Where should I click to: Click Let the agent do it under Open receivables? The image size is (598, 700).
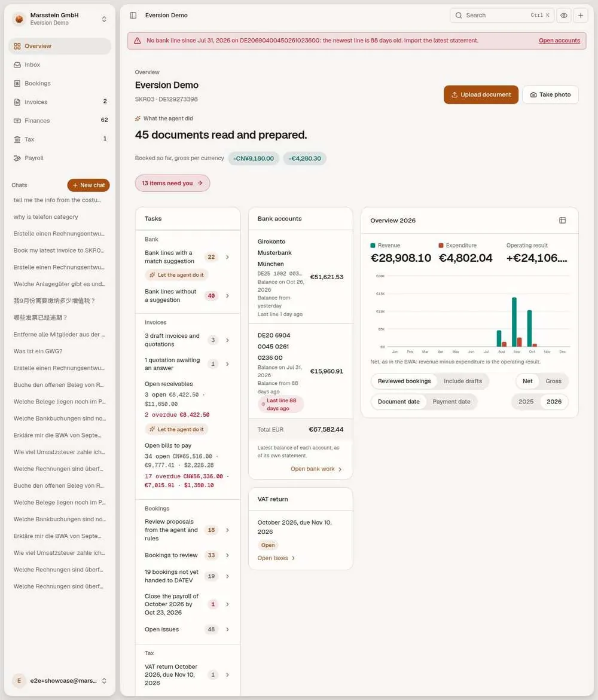(176, 429)
